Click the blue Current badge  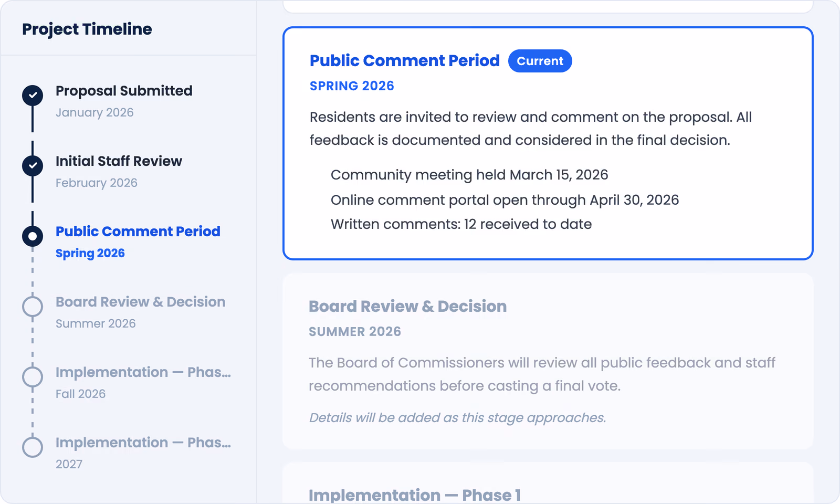[540, 61]
